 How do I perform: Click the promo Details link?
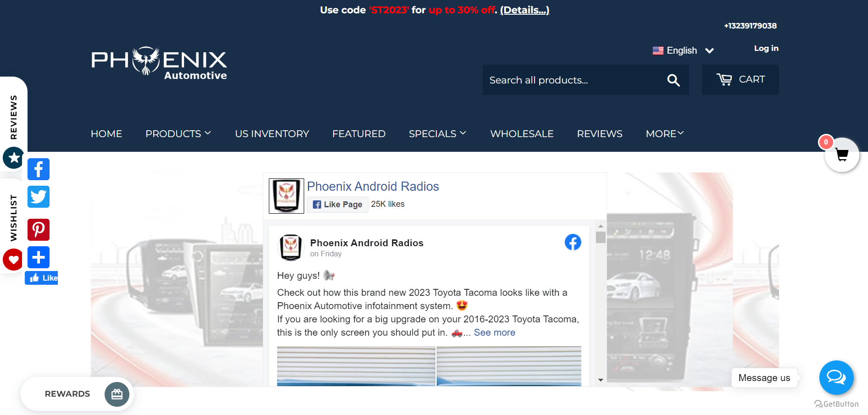click(x=525, y=10)
